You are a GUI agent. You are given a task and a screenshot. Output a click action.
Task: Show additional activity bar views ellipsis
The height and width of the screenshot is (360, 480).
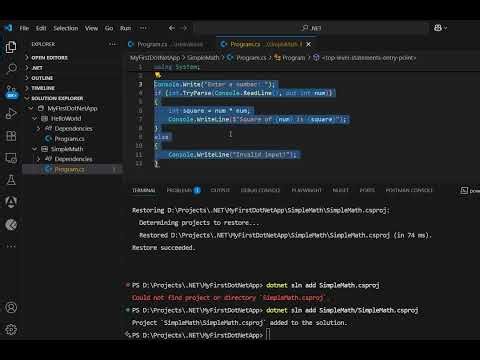point(11,246)
